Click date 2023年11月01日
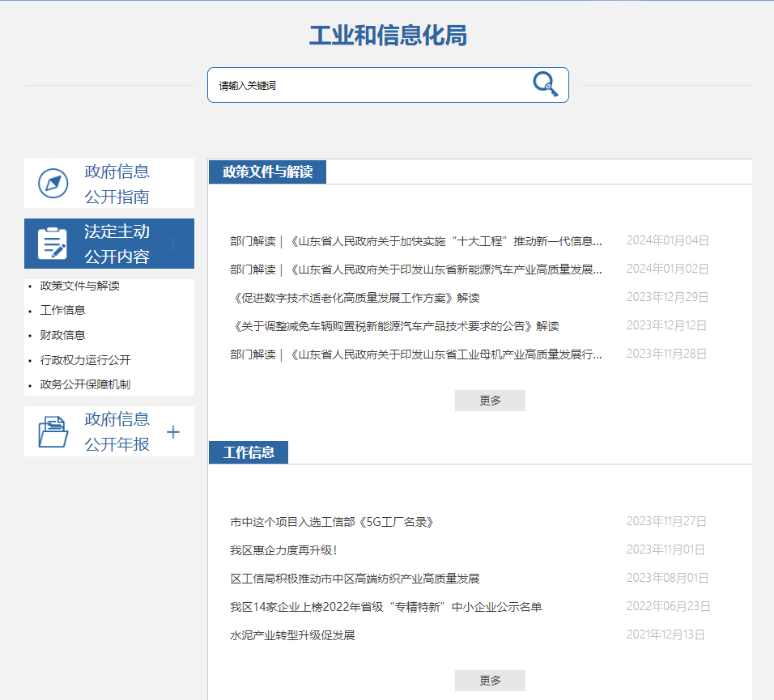 (666, 549)
